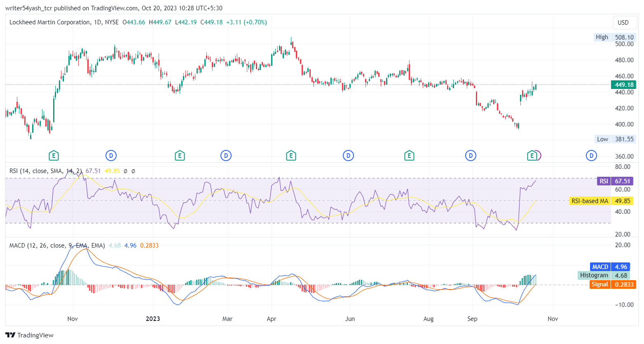Screen dimensions: 644x344
Task: Click the orange Signal 0.2833 tag
Action: [613, 284]
